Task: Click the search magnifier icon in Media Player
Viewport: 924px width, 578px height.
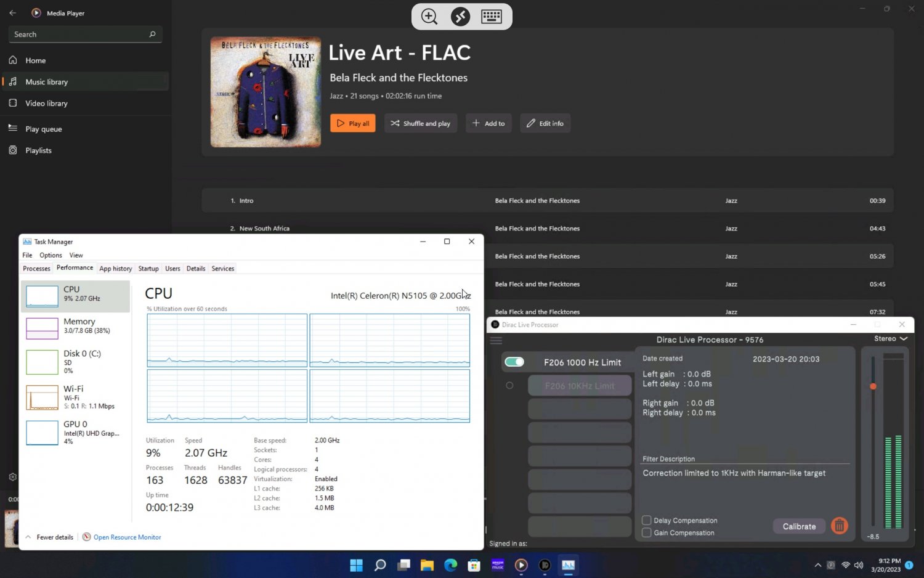Action: 152,35
